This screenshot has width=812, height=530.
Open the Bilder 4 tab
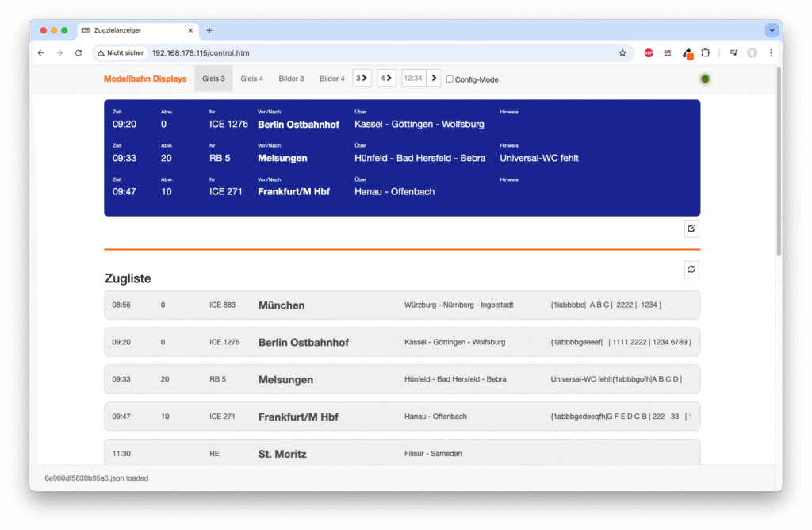tap(332, 79)
